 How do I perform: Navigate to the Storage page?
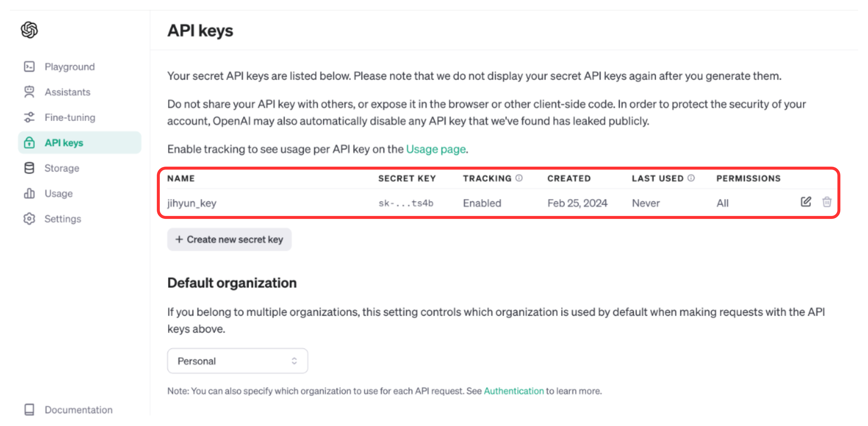(x=62, y=168)
